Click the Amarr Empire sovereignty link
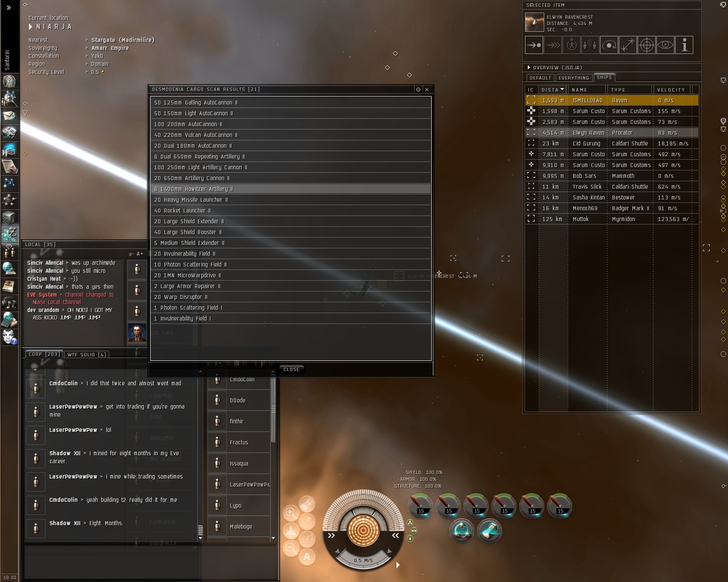 [x=110, y=48]
